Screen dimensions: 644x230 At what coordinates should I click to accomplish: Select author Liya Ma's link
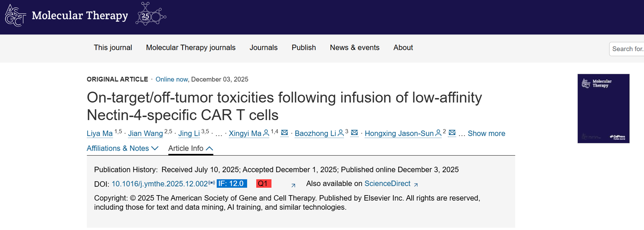(100, 134)
